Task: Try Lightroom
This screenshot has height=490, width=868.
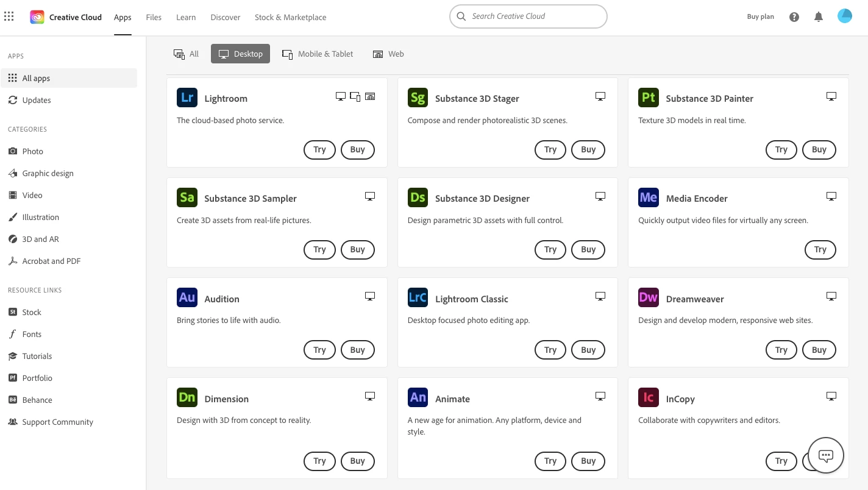Action: tap(319, 149)
